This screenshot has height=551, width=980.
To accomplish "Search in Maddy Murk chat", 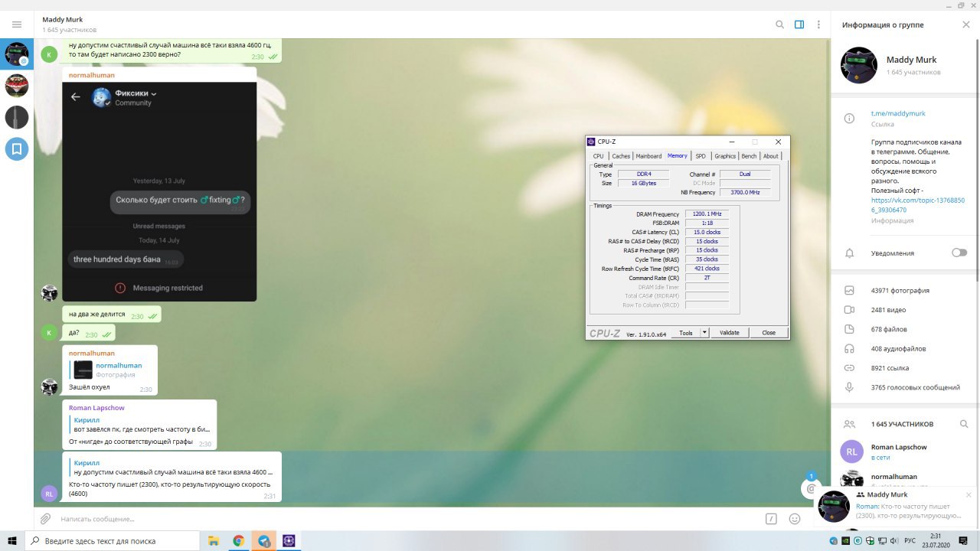I will (779, 24).
